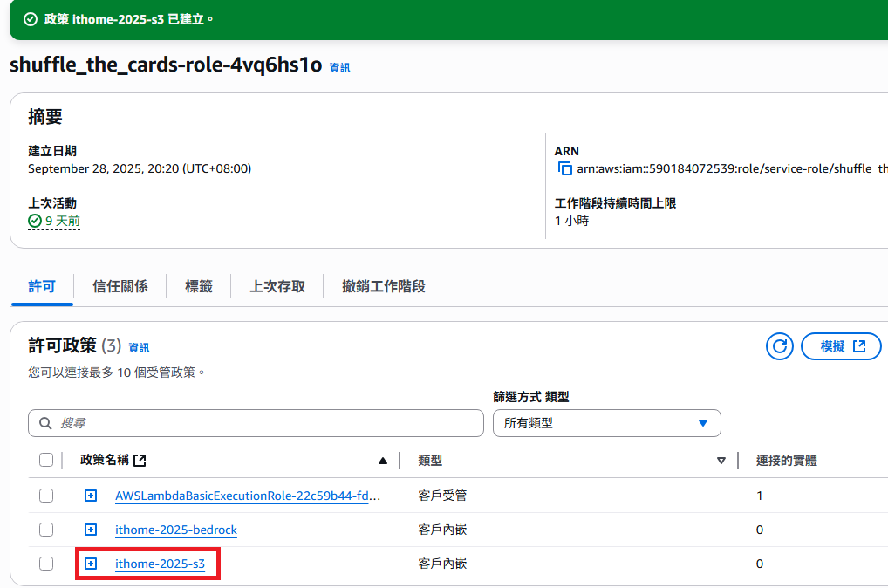Click the 連接的實體 column header
Viewport: 888px width, 588px height.
[x=787, y=461]
